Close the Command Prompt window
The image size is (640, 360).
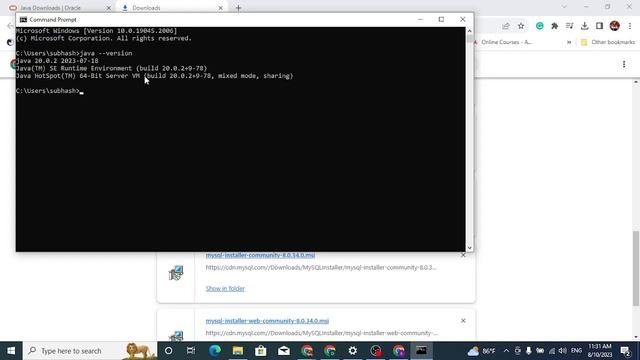[462, 19]
